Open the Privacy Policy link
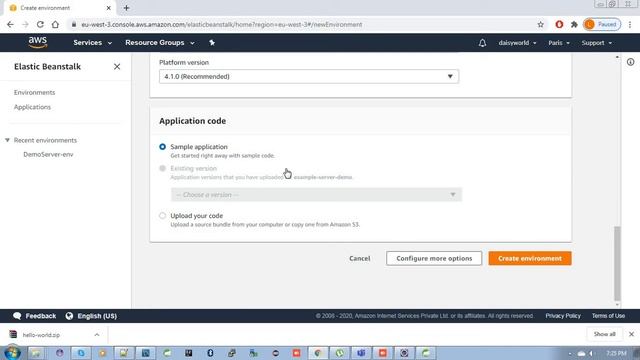The image size is (640, 360). [563, 316]
